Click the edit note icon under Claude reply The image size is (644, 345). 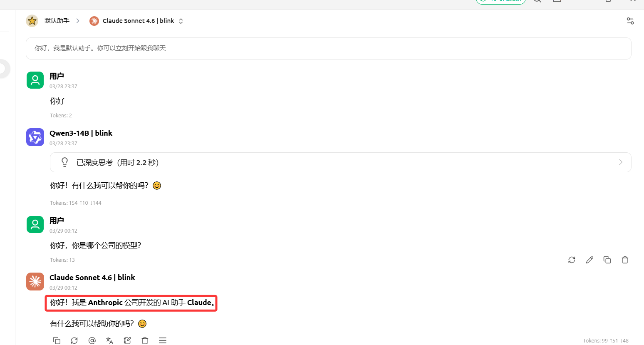(x=127, y=340)
